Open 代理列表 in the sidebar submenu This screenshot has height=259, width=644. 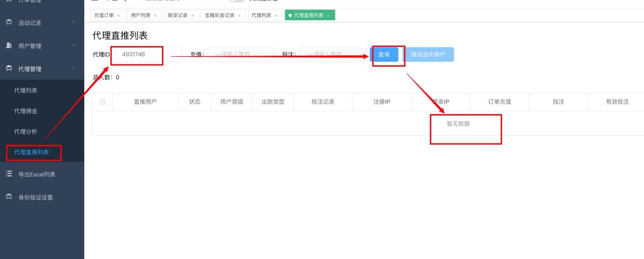pyautogui.click(x=26, y=91)
